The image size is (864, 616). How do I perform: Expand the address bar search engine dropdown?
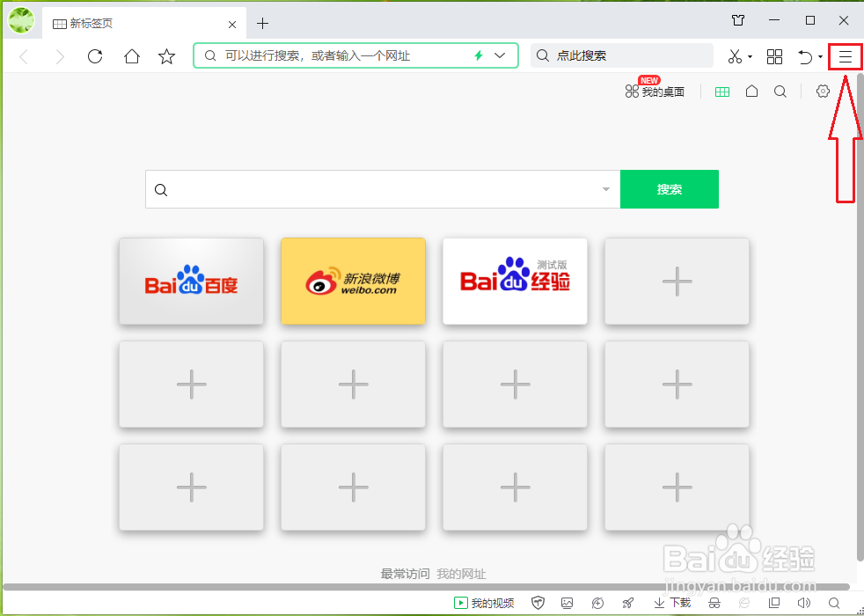(500, 55)
